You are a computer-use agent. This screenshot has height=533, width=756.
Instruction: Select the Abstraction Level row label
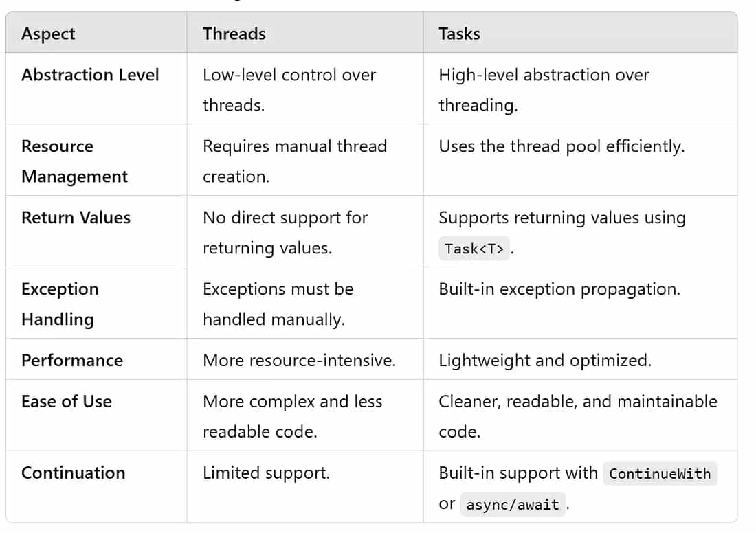pyautogui.click(x=90, y=75)
